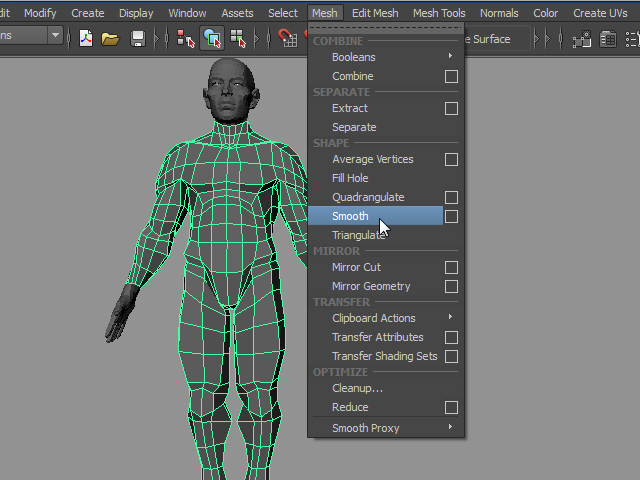
Task: Click the Open Scene folder icon
Action: (110, 39)
